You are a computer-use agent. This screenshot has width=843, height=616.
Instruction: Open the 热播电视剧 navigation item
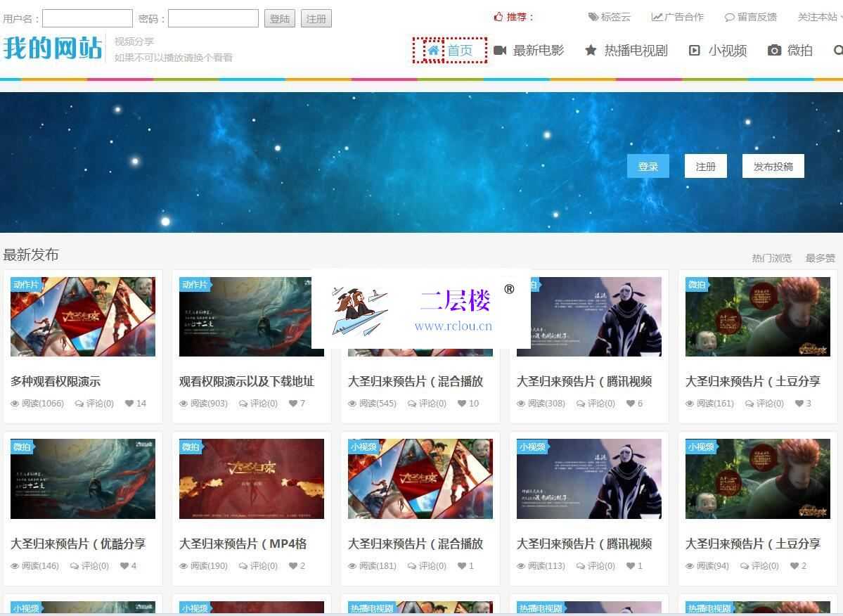pyautogui.click(x=626, y=51)
